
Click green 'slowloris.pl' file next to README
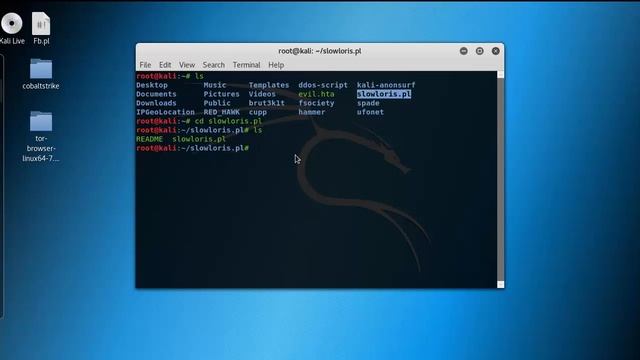[x=199, y=139]
